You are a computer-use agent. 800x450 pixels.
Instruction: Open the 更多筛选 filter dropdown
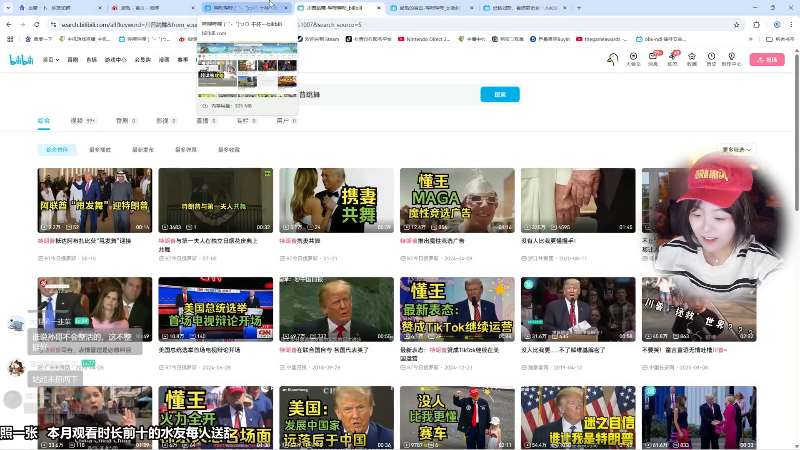[x=736, y=149]
